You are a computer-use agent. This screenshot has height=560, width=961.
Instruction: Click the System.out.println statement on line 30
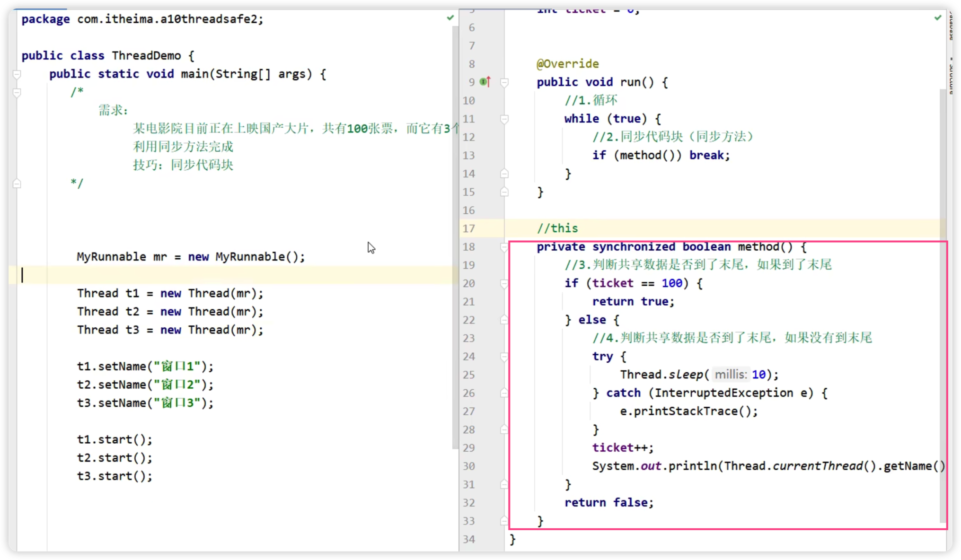click(768, 466)
